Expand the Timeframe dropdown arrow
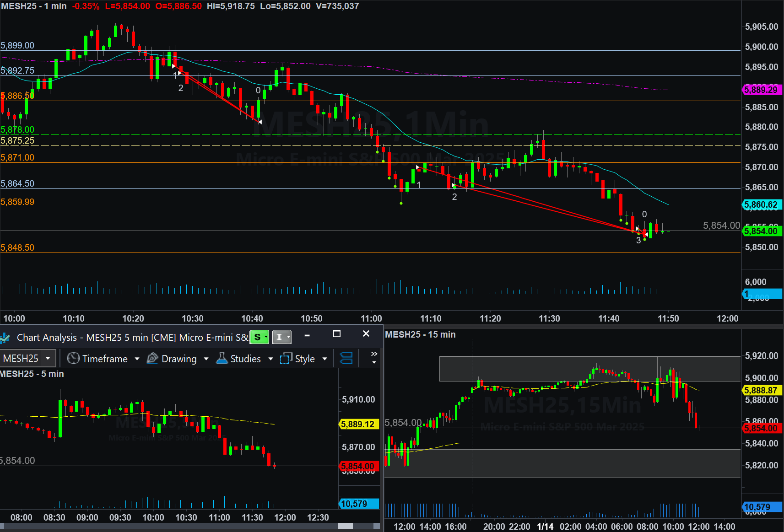The image size is (784, 532). 137,359
